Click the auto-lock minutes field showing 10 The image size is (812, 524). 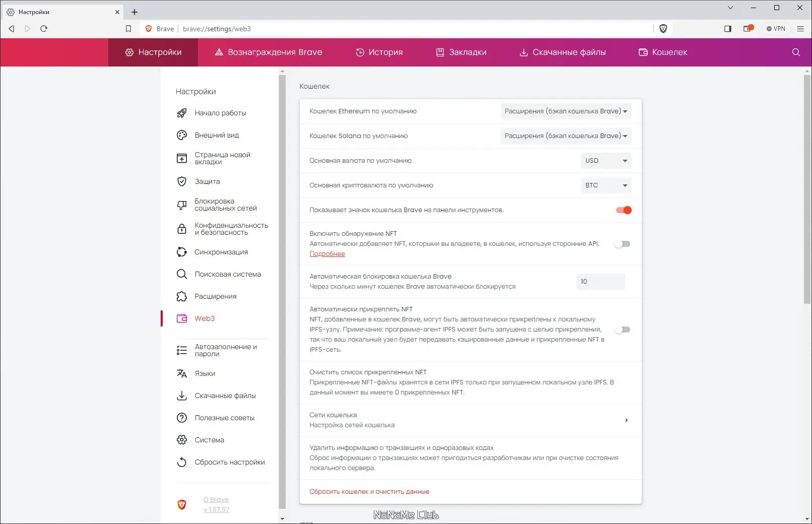[x=600, y=282]
